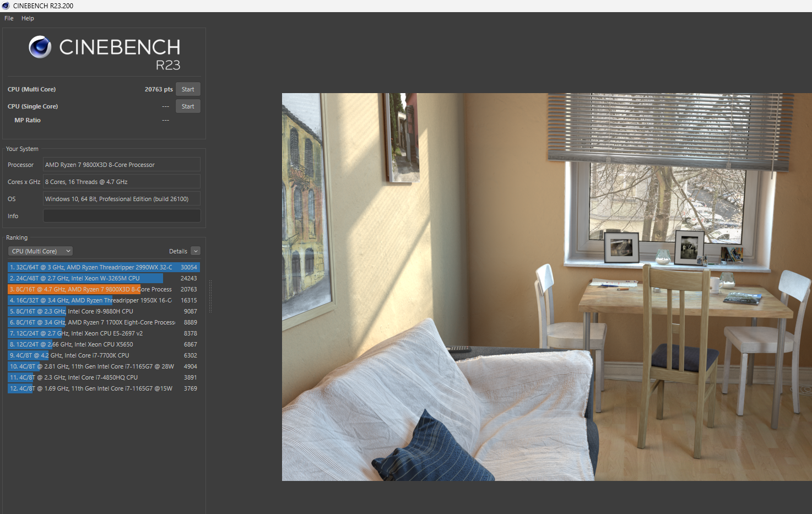Click the Cinebench R23 sphere logo
The image size is (812, 514).
(x=40, y=47)
